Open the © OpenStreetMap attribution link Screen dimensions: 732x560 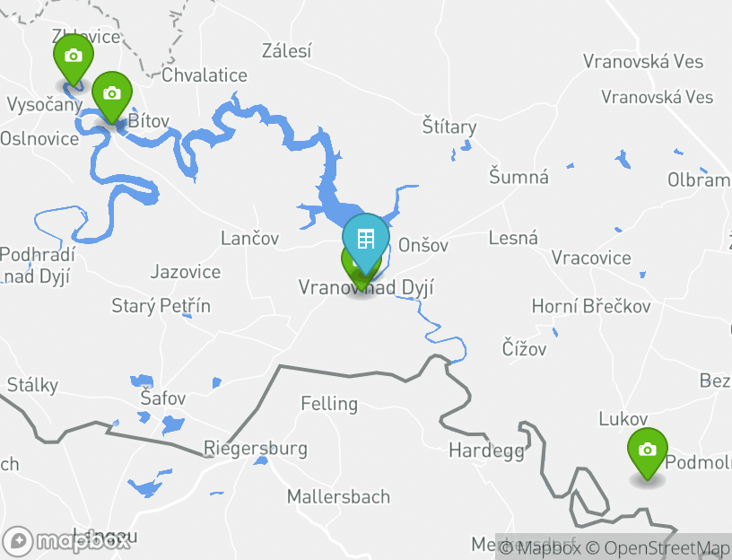click(658, 547)
